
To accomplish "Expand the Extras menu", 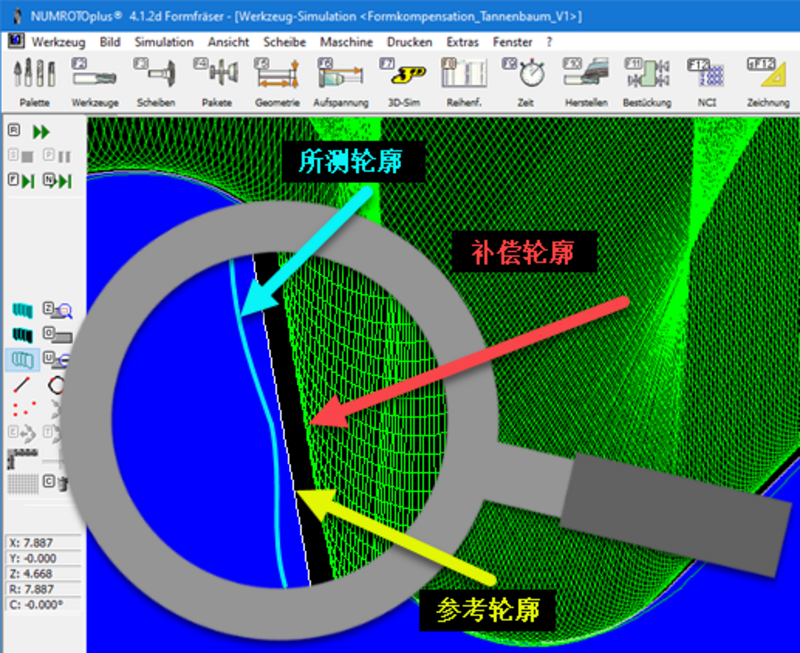I will (x=462, y=42).
